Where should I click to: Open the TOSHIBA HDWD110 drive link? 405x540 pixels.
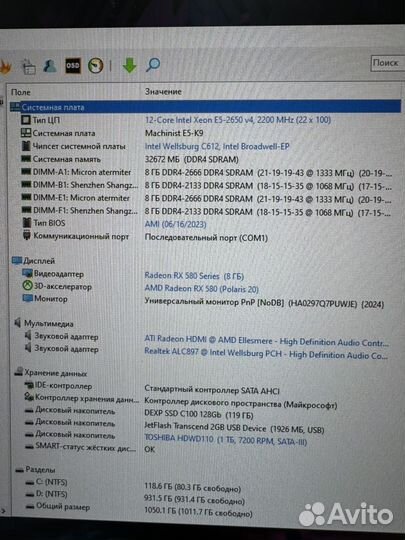click(x=225, y=440)
